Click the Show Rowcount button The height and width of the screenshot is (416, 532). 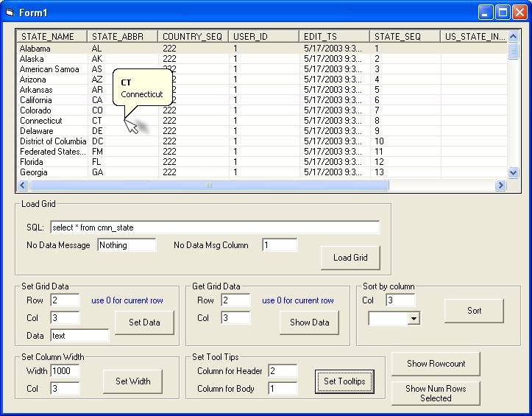tap(435, 364)
